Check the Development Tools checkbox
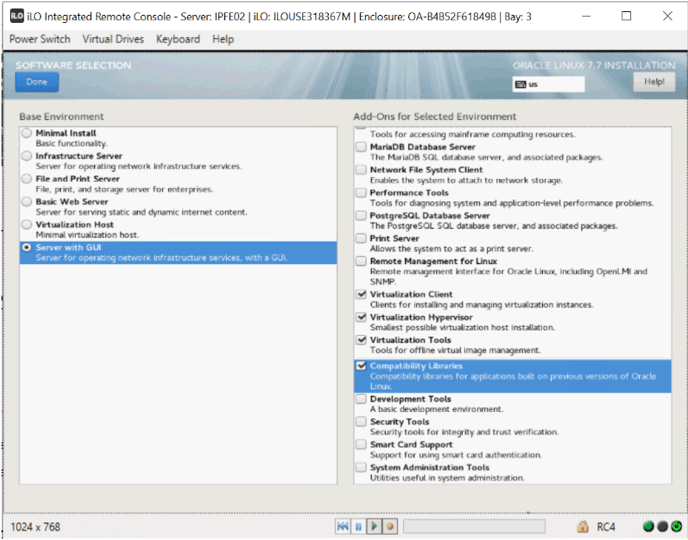 pyautogui.click(x=361, y=399)
